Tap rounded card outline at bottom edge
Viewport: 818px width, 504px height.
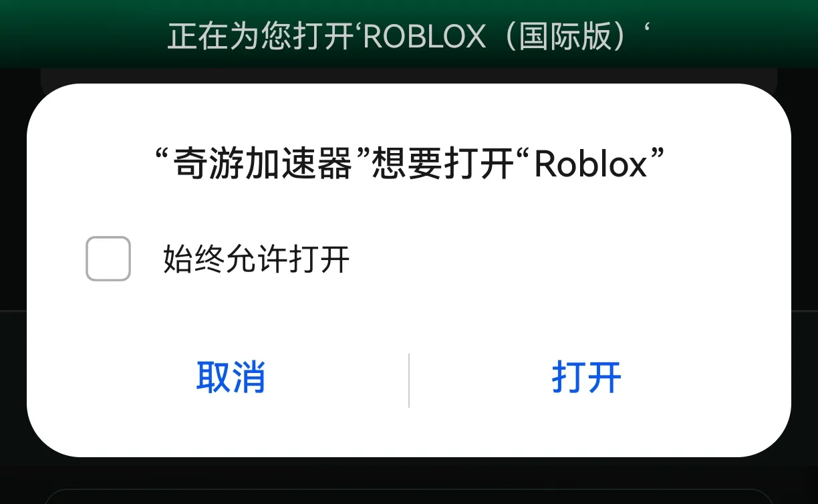[409, 497]
